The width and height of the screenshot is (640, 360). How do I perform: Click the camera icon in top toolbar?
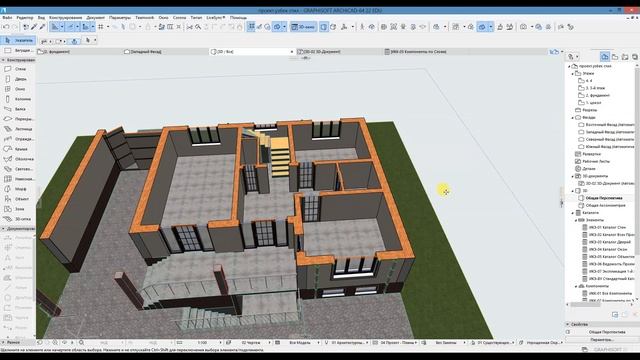[x=523, y=27]
